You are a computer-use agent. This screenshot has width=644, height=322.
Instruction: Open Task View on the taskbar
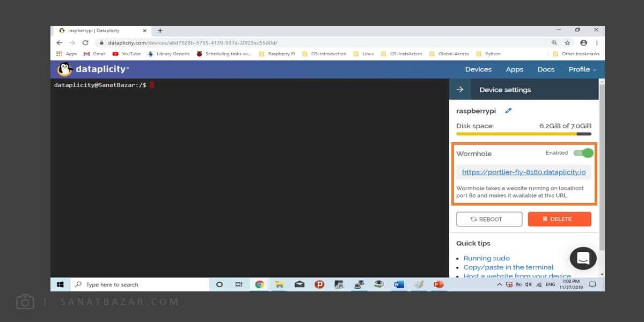[239, 284]
